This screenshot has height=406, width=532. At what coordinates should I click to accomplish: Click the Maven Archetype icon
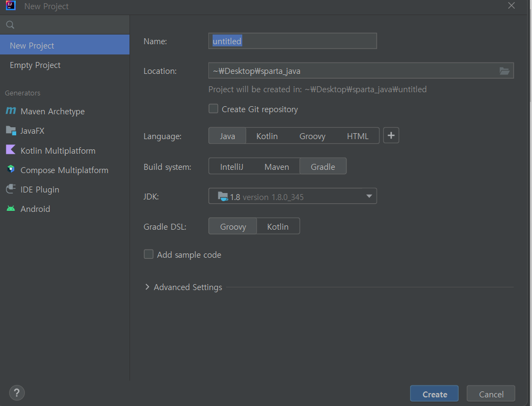click(x=11, y=111)
